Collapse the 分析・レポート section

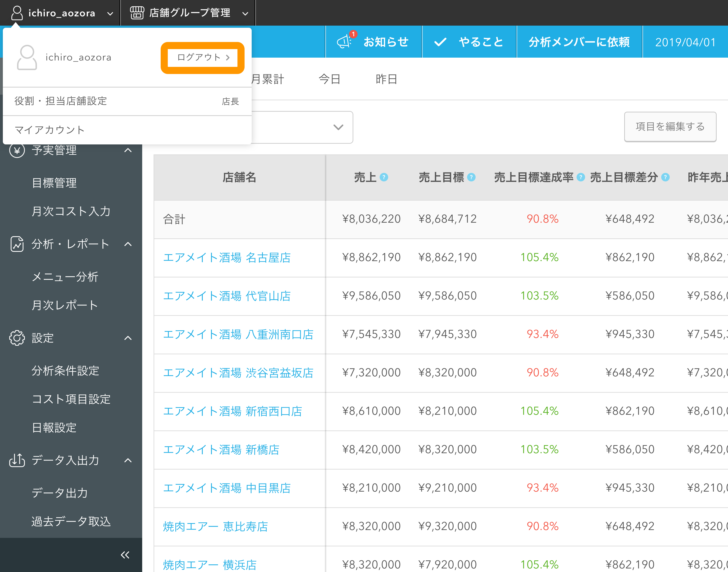coord(128,244)
